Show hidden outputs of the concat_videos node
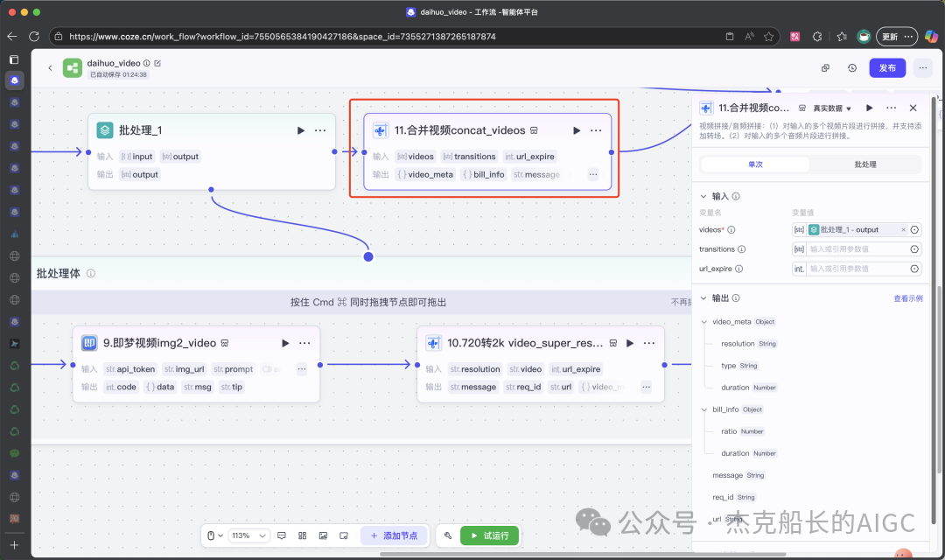 pos(593,174)
